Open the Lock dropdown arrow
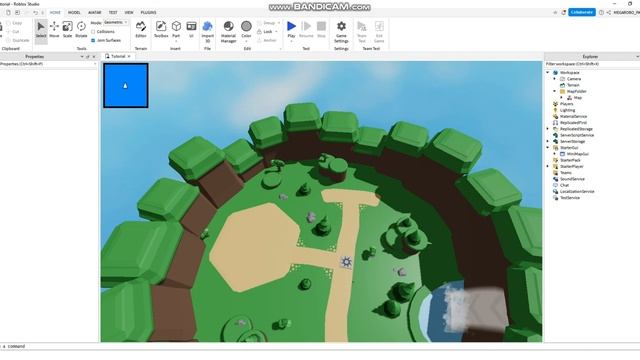Viewport: 640px width, 360px height. 276,31
